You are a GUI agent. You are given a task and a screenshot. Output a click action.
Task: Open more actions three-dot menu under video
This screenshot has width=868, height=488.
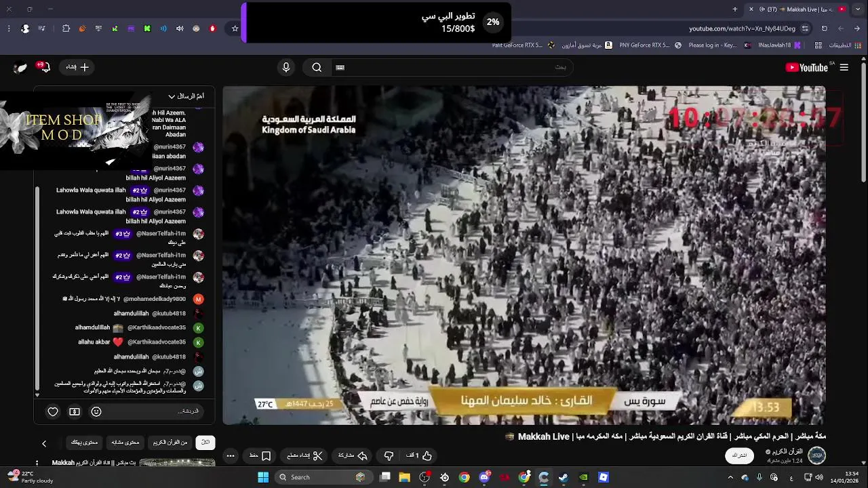coord(231,455)
